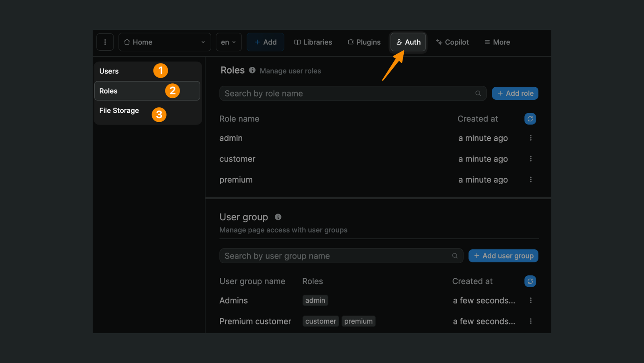
Task: Expand the More menu
Action: (x=497, y=42)
